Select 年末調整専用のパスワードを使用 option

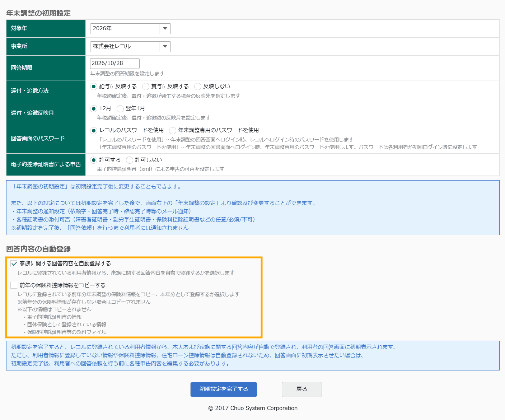(x=173, y=130)
